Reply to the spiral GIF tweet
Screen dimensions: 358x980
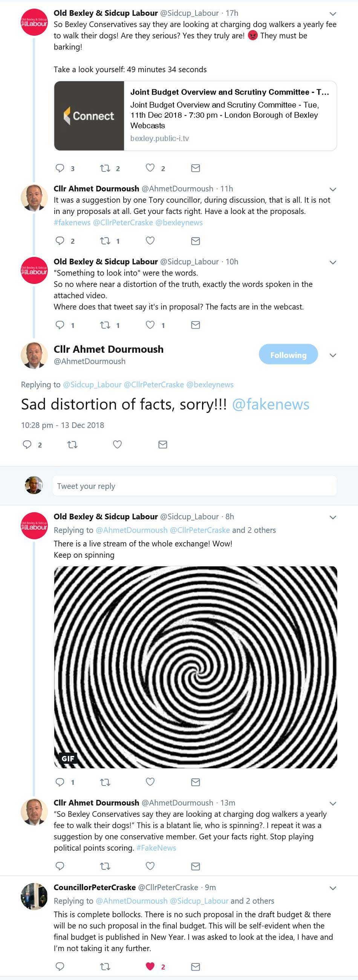(x=60, y=782)
